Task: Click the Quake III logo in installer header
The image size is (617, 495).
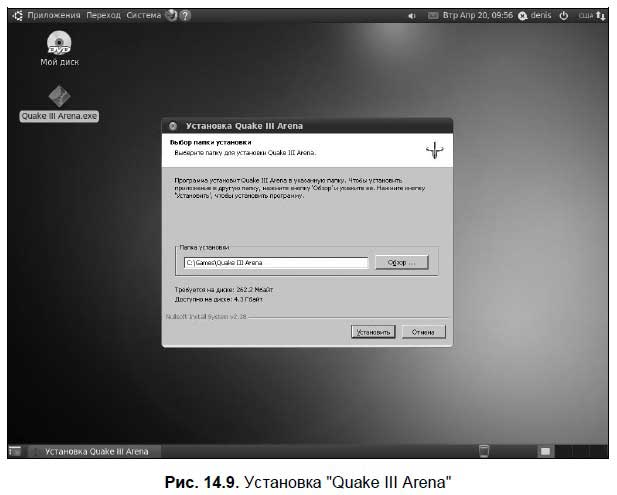Action: tap(434, 150)
